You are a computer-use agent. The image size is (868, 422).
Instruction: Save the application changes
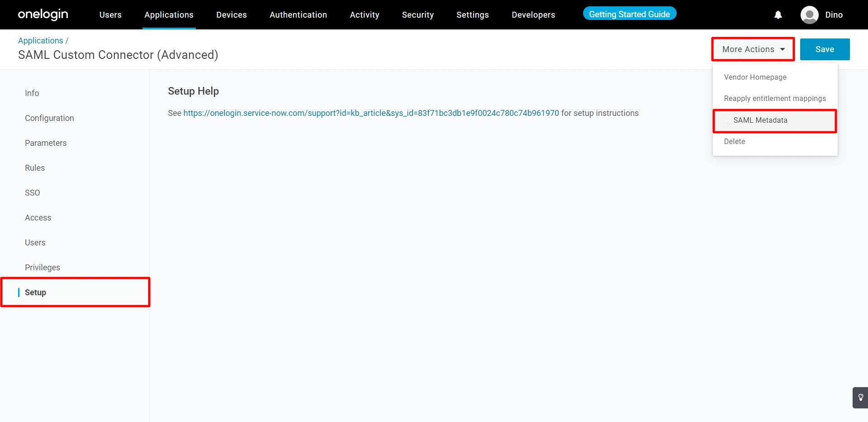point(825,49)
